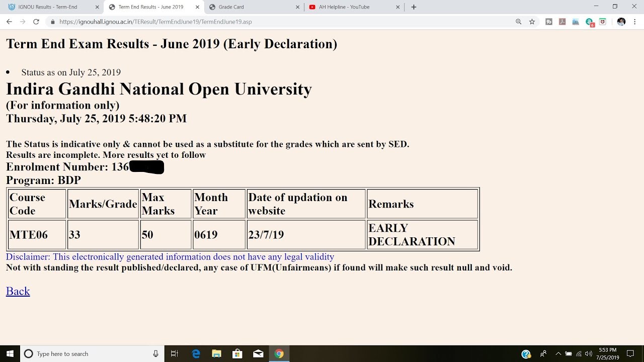The image size is (644, 362).
Task: Click 'Results are incomplete. More results yet to follow'
Action: click(106, 155)
